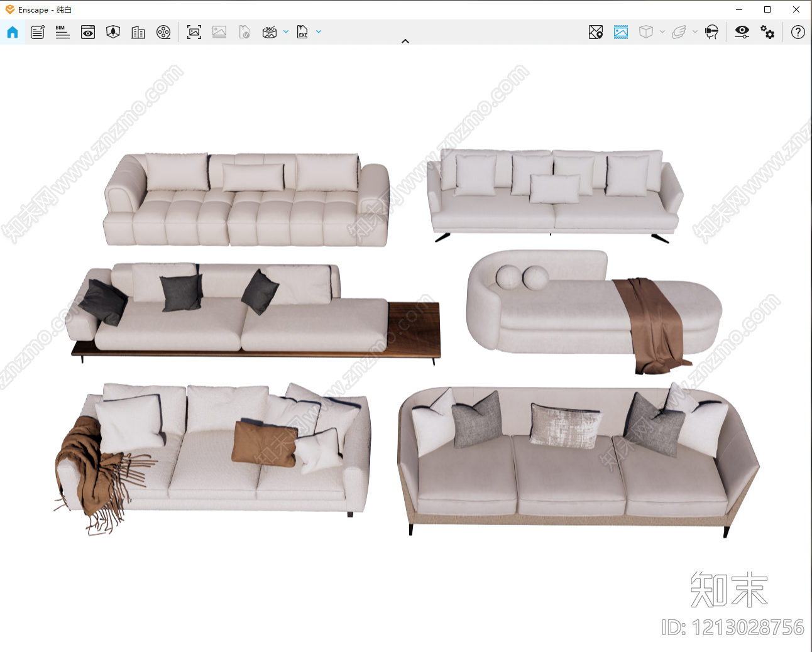Screen dimensions: 812x652
Task: Expand the cube projection dropdown arrow
Action: (x=662, y=31)
